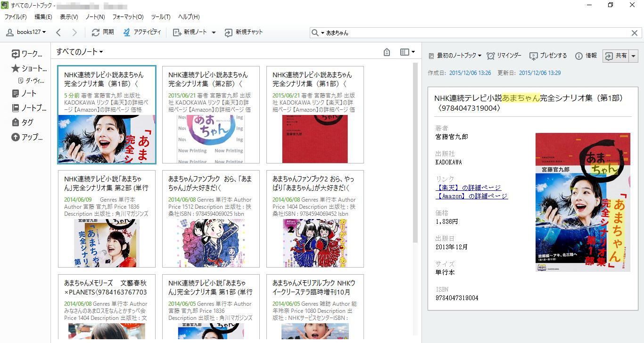Click 9784047319004 under the ISBN label
The image size is (644, 343).
[x=457, y=298]
